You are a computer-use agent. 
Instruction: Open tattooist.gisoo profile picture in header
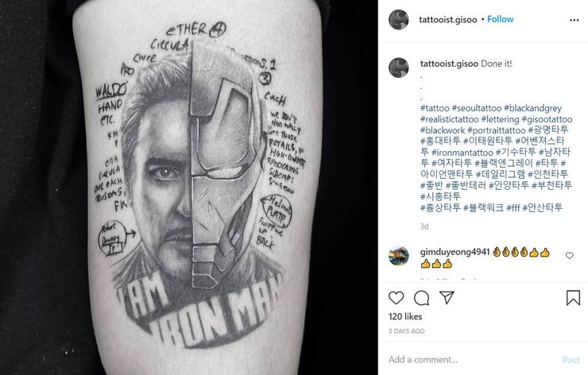399,20
